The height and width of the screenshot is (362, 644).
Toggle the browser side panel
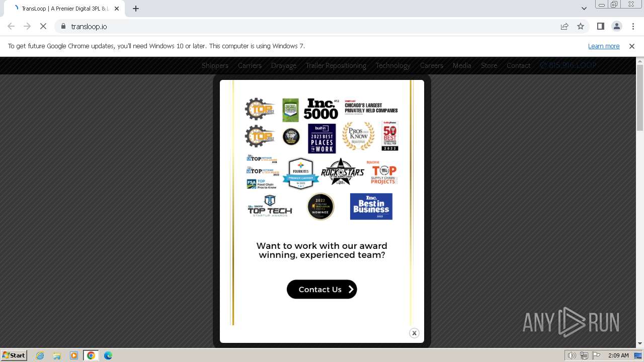click(601, 26)
